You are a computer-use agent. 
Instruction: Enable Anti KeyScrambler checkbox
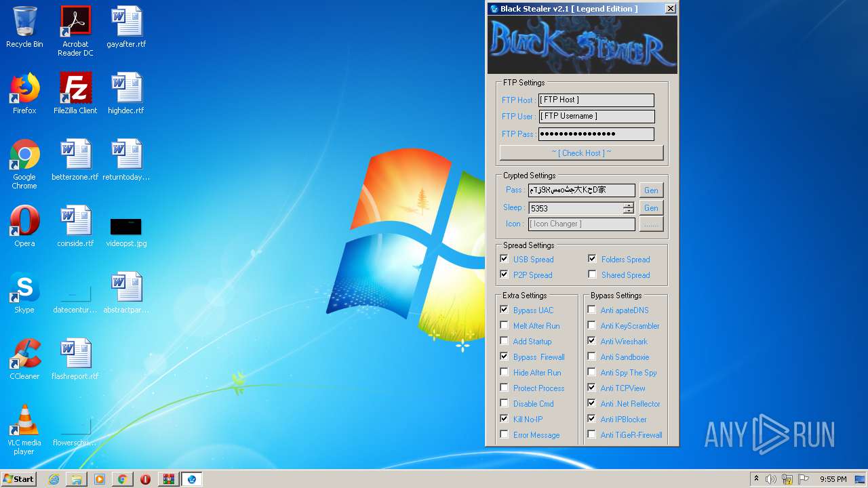point(592,325)
